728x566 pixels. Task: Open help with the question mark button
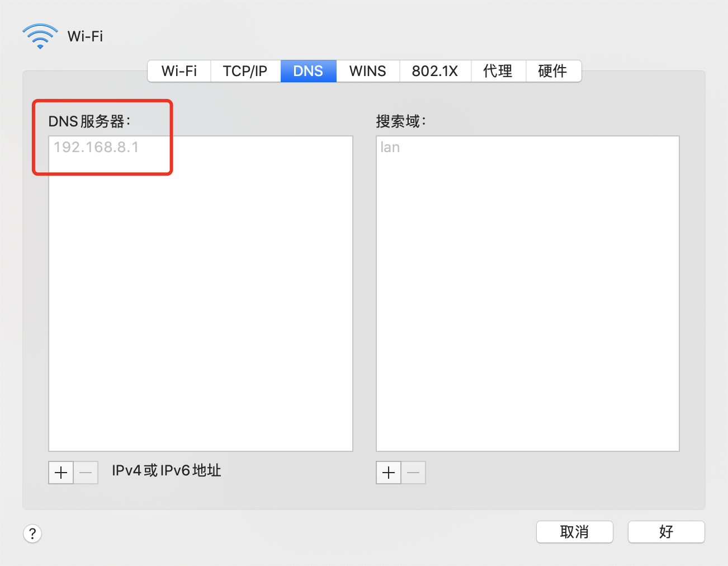[32, 533]
